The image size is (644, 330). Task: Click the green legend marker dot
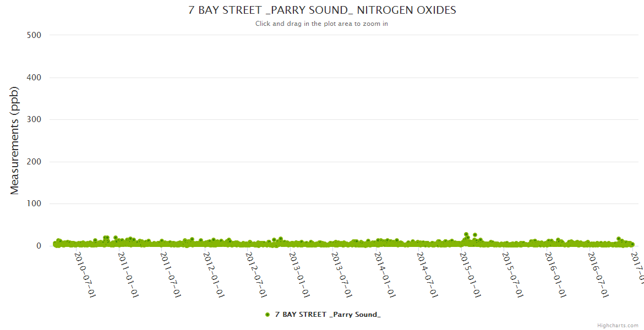[x=268, y=315]
